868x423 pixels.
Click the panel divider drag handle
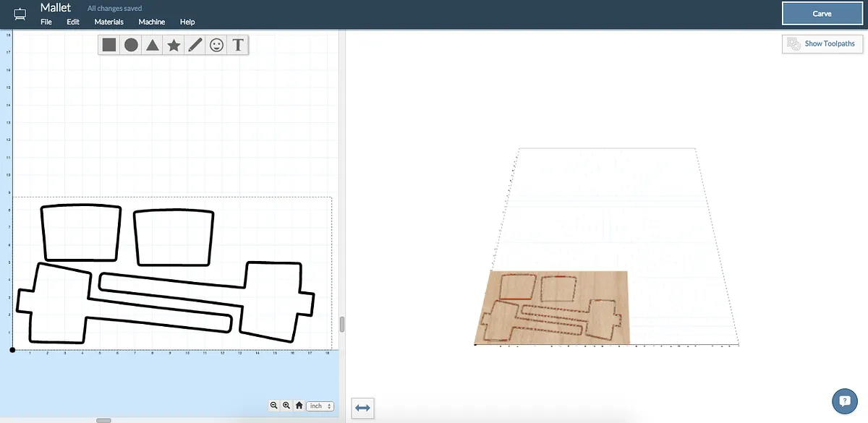click(342, 324)
